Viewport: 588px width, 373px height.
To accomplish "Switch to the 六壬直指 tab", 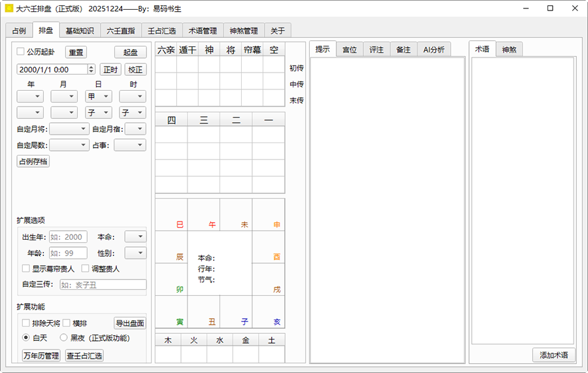I will point(121,31).
